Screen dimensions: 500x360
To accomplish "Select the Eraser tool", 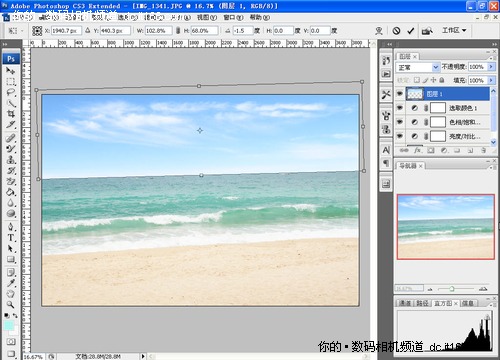I will click(11, 181).
